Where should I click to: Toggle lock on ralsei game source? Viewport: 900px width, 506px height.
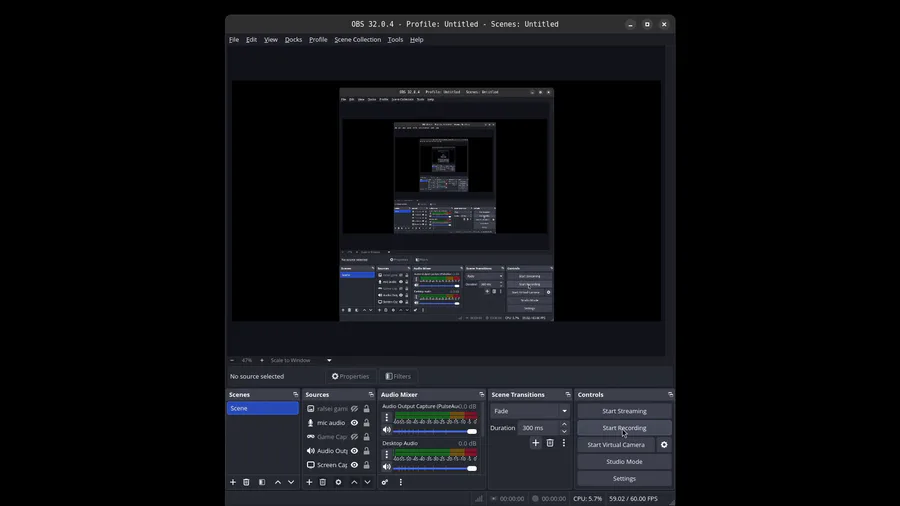[367, 409]
